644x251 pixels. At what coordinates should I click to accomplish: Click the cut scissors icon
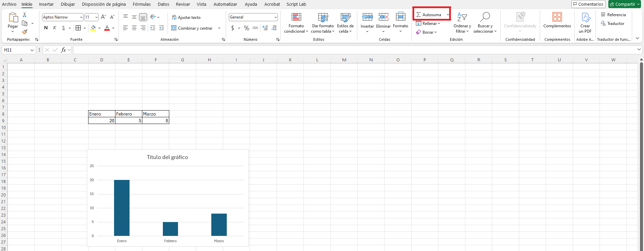click(x=25, y=15)
